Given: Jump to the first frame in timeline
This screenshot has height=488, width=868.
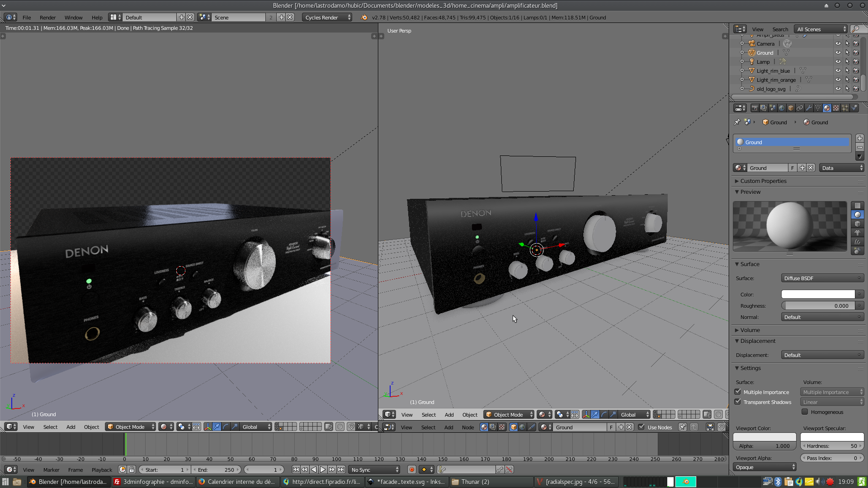Looking at the screenshot, I should pos(296,469).
